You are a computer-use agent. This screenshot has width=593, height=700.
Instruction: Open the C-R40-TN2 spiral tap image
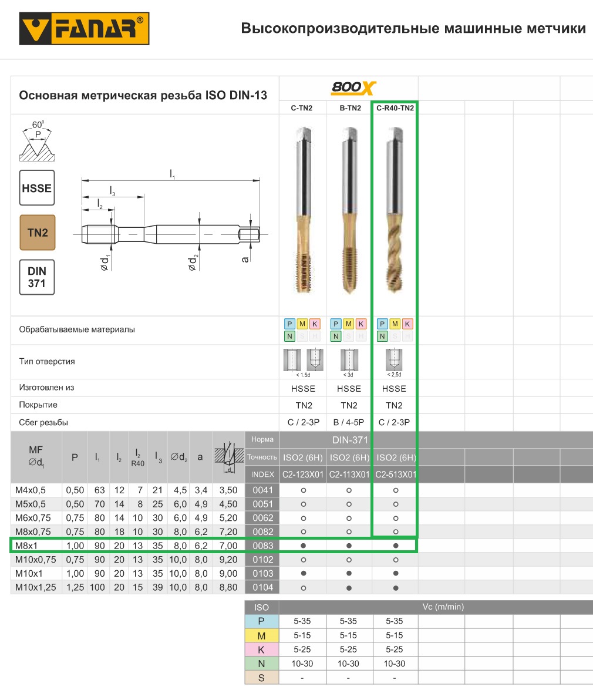(x=395, y=210)
